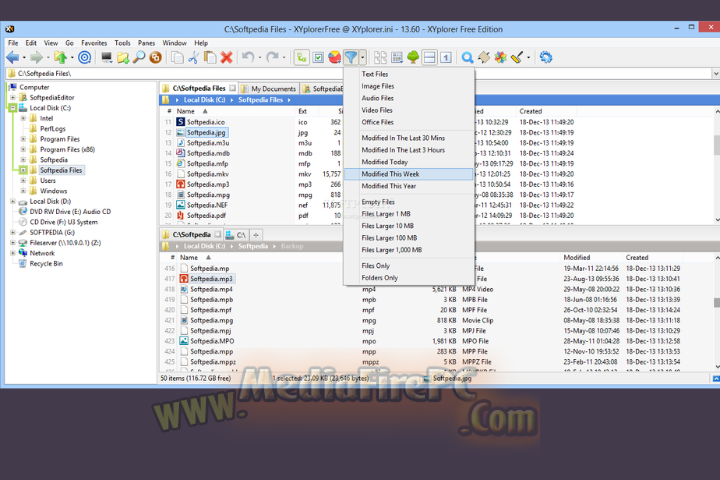Switch to C:\ tab in lower pane
Image resolution: width=720 pixels, height=480 pixels.
236,235
